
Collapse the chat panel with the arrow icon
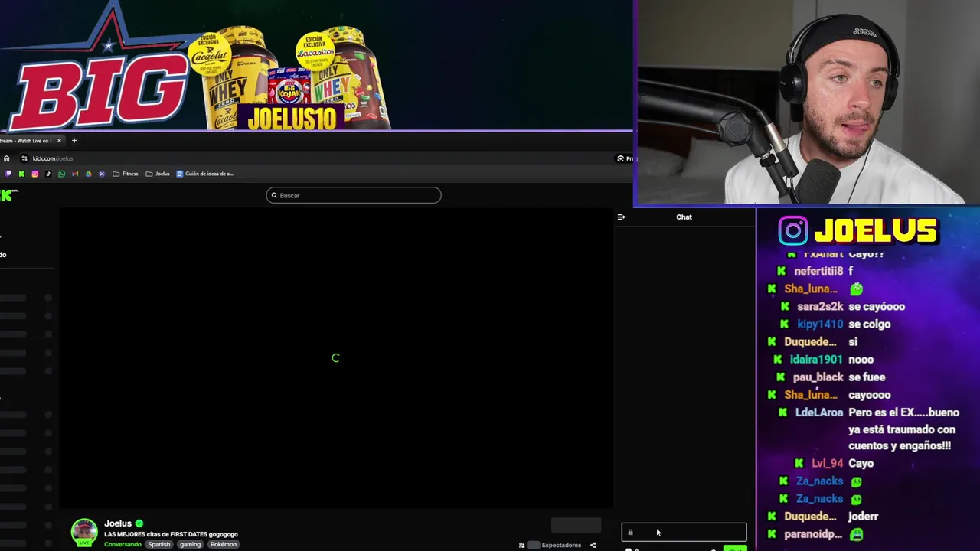pos(621,217)
